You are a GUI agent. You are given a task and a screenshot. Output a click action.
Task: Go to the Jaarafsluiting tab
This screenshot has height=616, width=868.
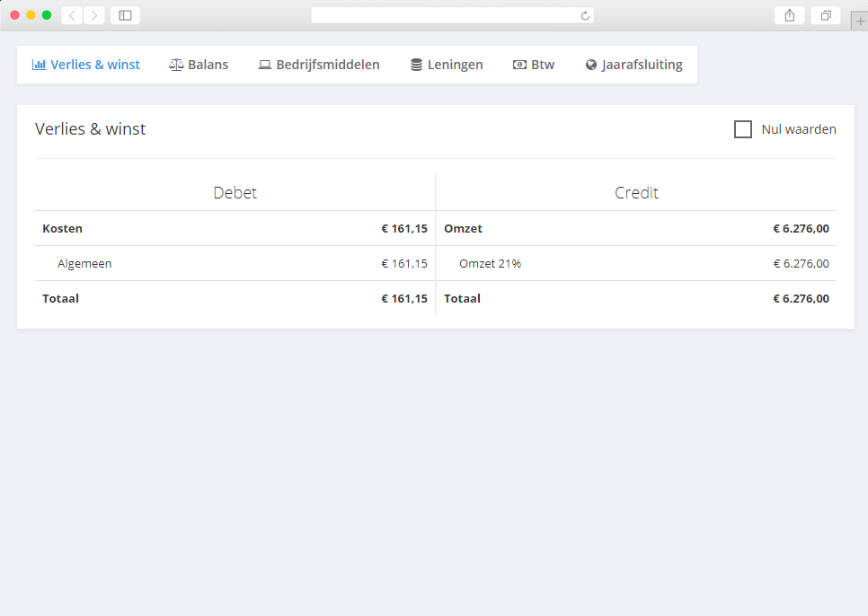pyautogui.click(x=642, y=65)
